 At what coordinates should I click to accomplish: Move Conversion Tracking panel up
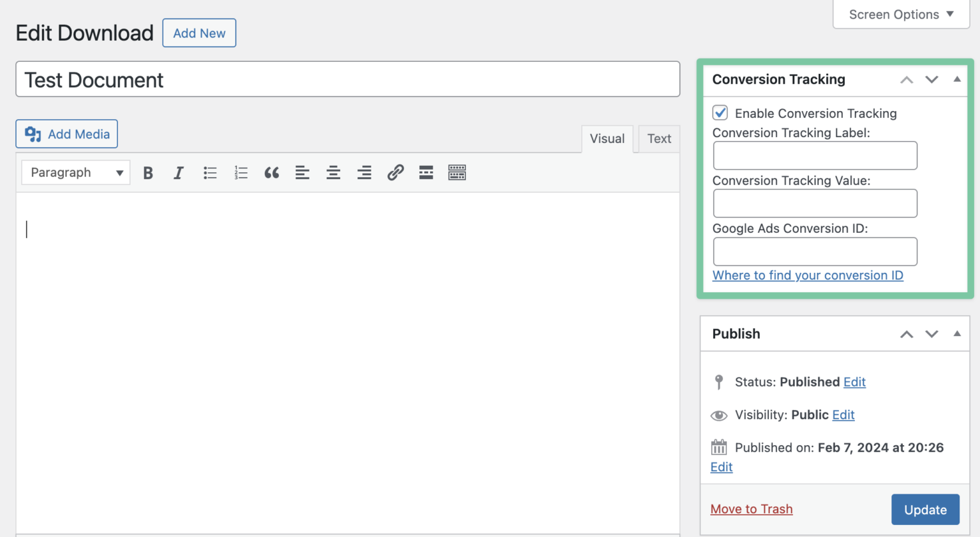(907, 80)
